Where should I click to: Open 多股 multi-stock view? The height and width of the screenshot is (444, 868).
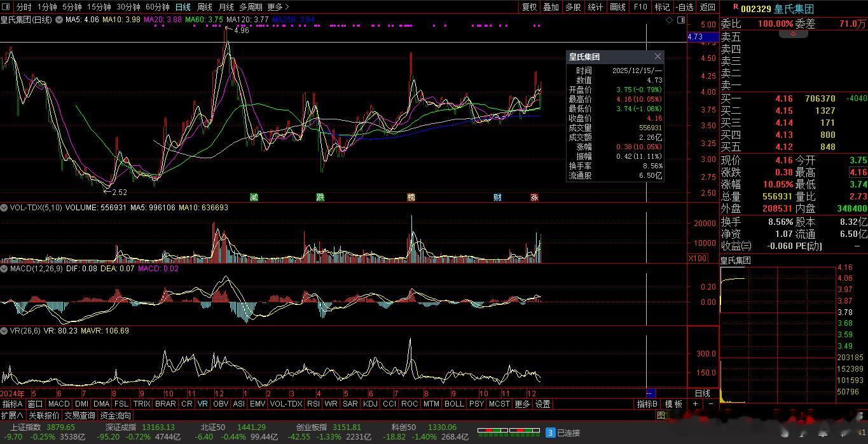(x=573, y=7)
